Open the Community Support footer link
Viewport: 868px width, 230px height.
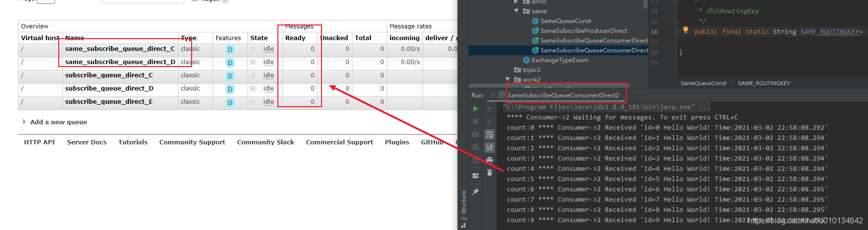192,142
